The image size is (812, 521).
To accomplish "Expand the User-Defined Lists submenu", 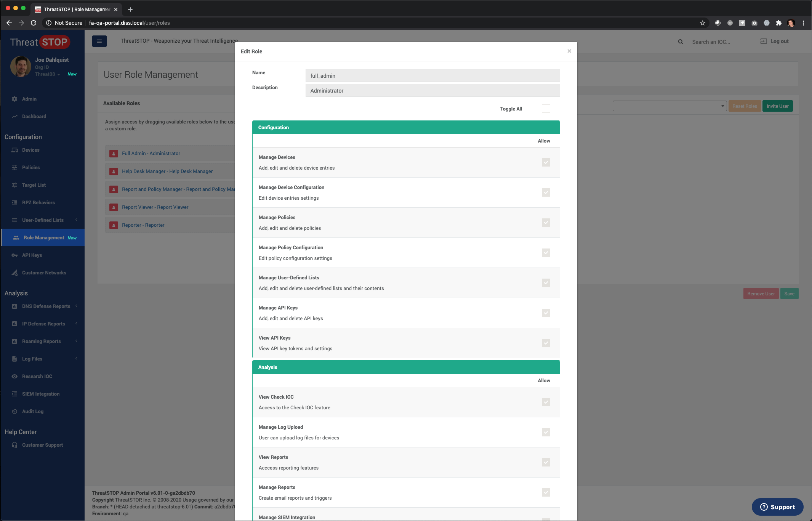I will pos(43,220).
